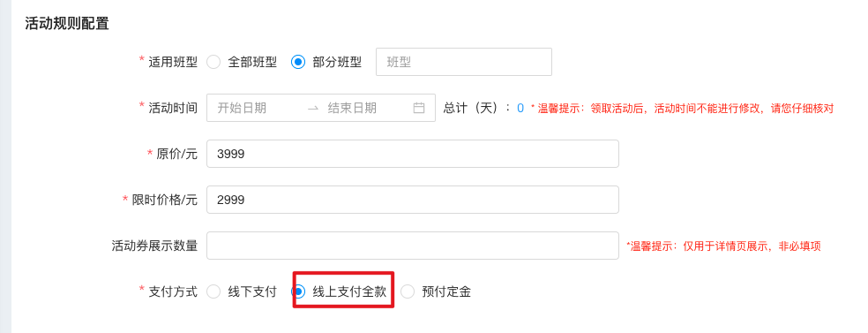Image resolution: width=868 pixels, height=333 pixels.
Task: Open the 结束日期 date picker
Action: [x=352, y=108]
